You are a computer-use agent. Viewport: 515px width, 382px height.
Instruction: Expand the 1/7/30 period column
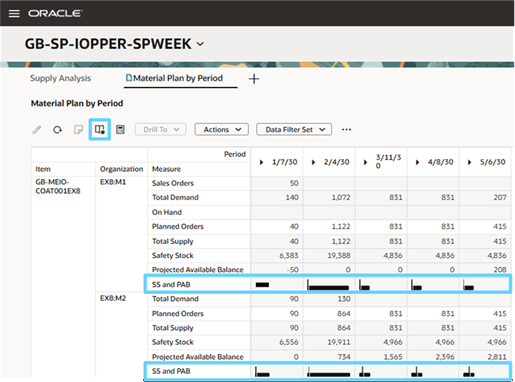coord(261,162)
